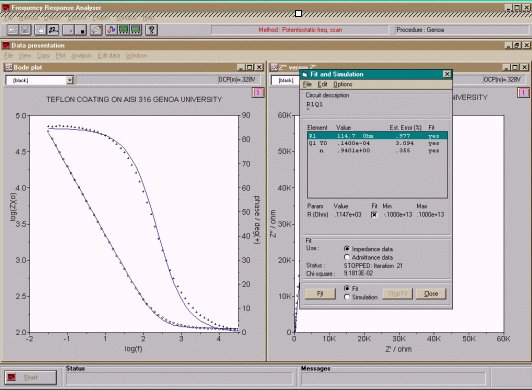Click the open-file icon in the main toolbar
Image resolution: width=532 pixels, height=390 pixels.
pyautogui.click(x=13, y=30)
